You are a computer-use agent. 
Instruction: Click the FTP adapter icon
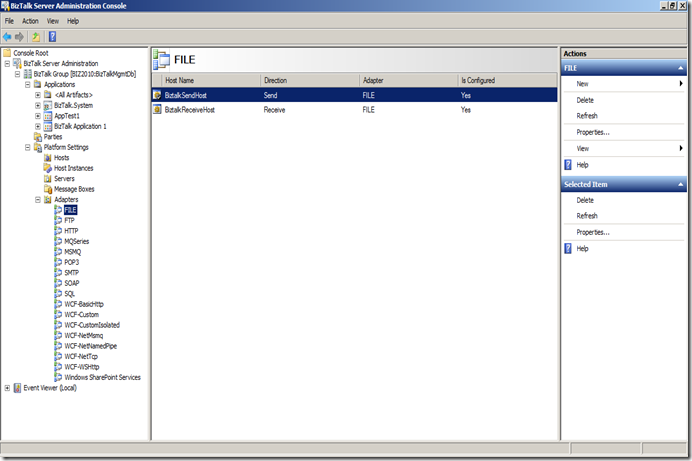click(58, 221)
